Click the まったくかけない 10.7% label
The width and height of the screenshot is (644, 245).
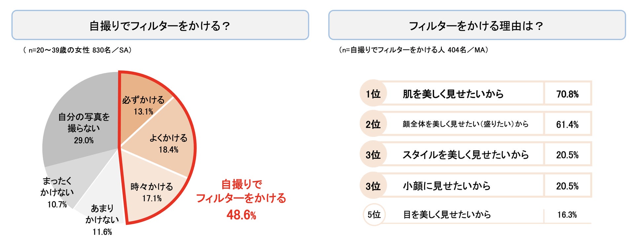(x=57, y=192)
